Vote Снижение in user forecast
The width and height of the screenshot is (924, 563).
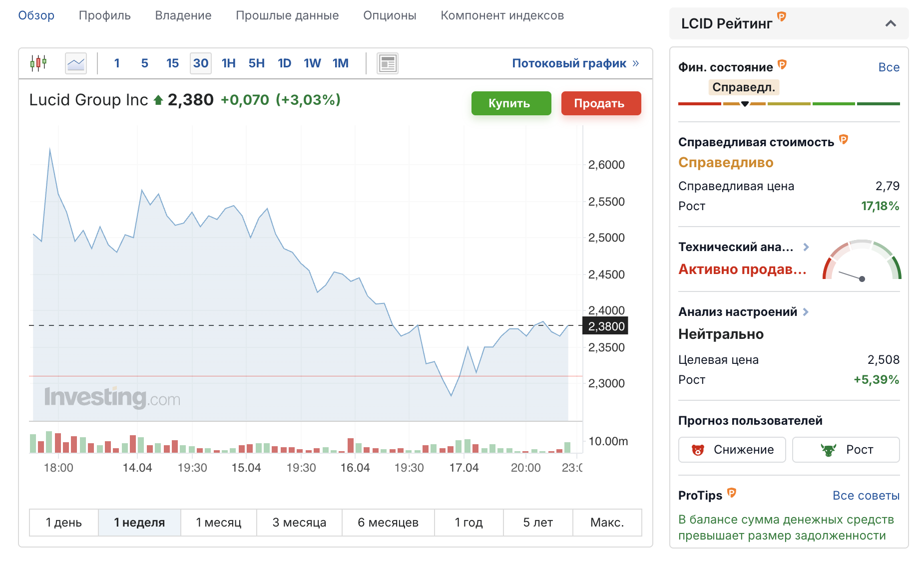pyautogui.click(x=732, y=450)
